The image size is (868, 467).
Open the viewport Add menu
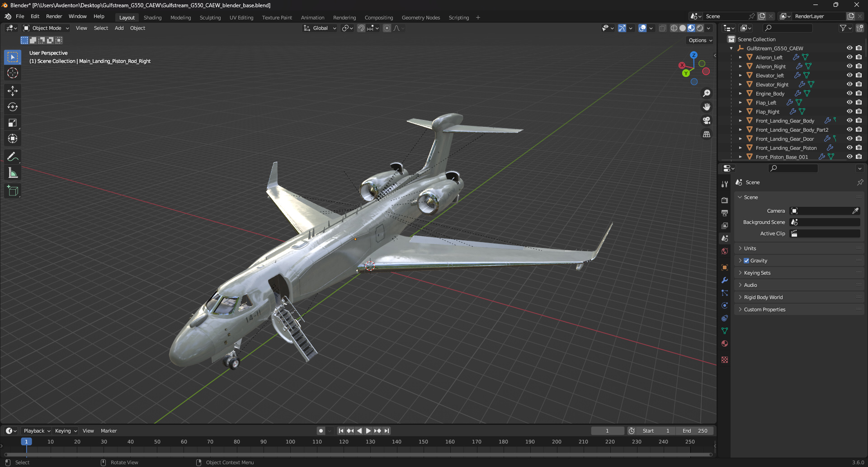(119, 28)
